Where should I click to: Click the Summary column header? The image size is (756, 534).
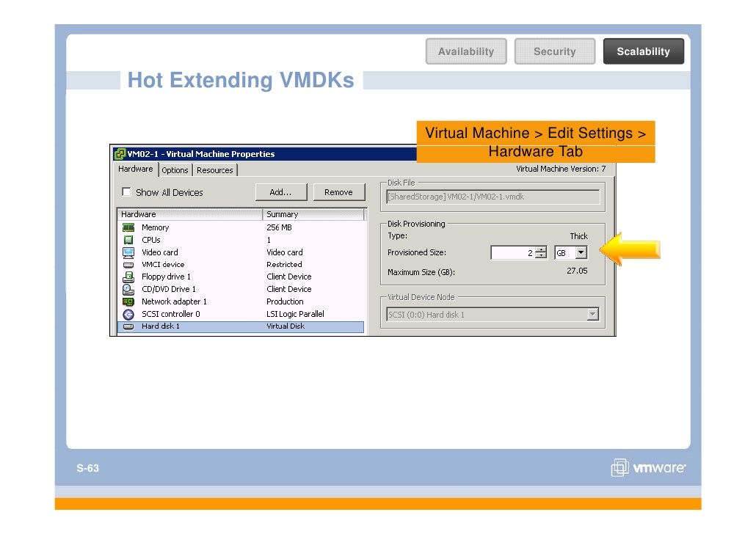314,214
